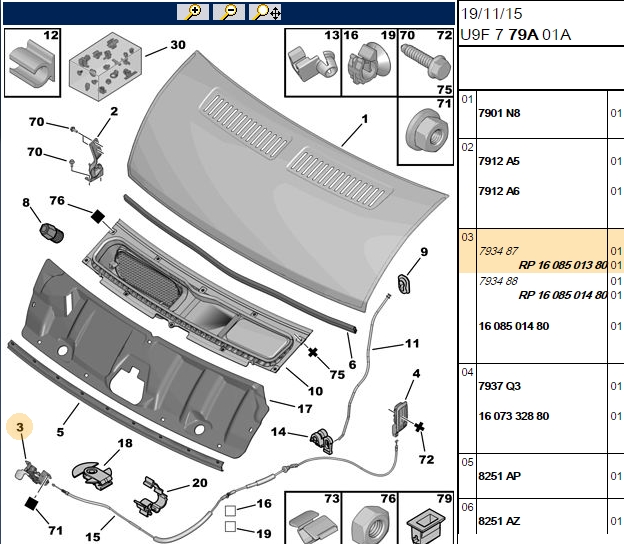The width and height of the screenshot is (624, 544).
Task: Select the zoom and pan magnifier tool
Action: coord(265,12)
